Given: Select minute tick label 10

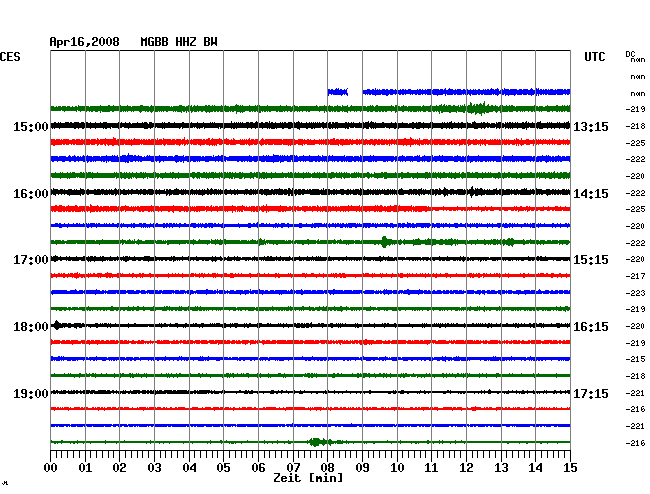Looking at the screenshot, I should pyautogui.click(x=397, y=468).
